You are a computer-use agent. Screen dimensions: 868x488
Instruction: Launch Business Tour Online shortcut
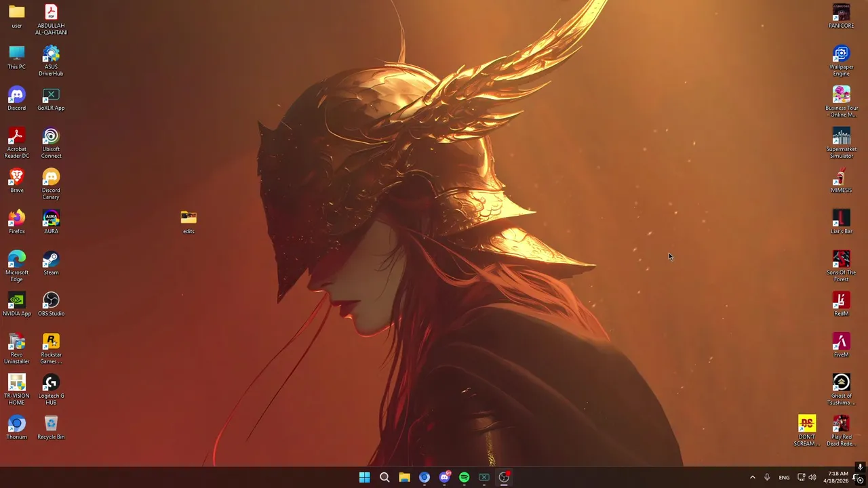pyautogui.click(x=841, y=102)
